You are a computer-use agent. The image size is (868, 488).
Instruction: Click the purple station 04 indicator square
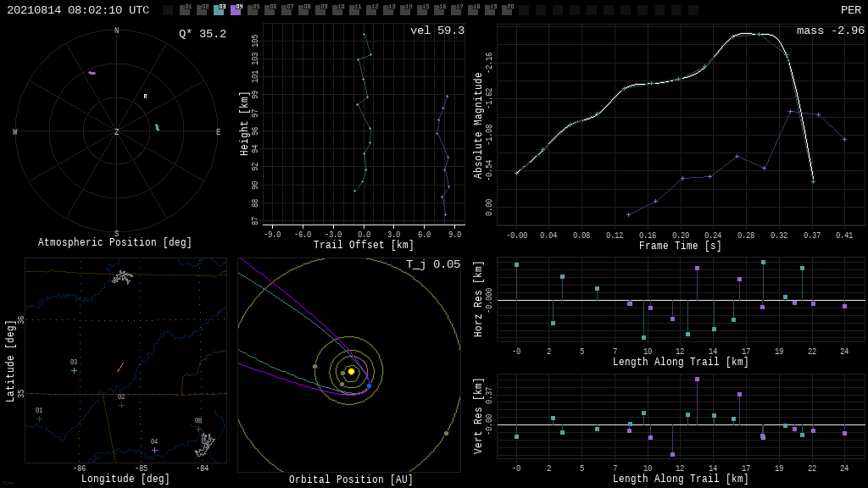(x=236, y=10)
